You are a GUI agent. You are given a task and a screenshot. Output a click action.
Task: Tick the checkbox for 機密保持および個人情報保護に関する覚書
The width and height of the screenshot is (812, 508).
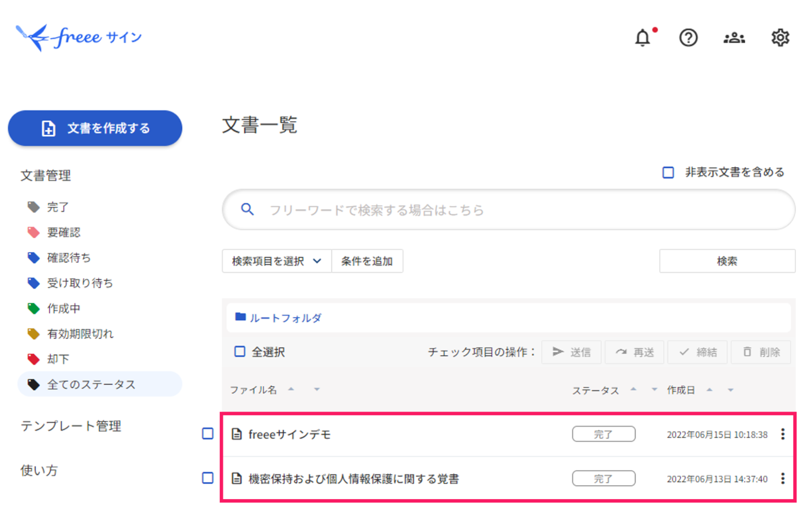point(208,478)
